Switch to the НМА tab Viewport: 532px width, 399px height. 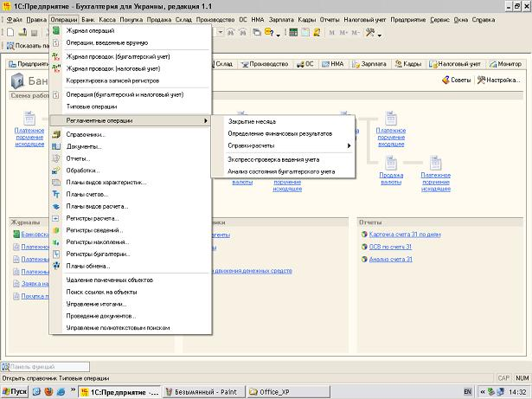point(333,64)
